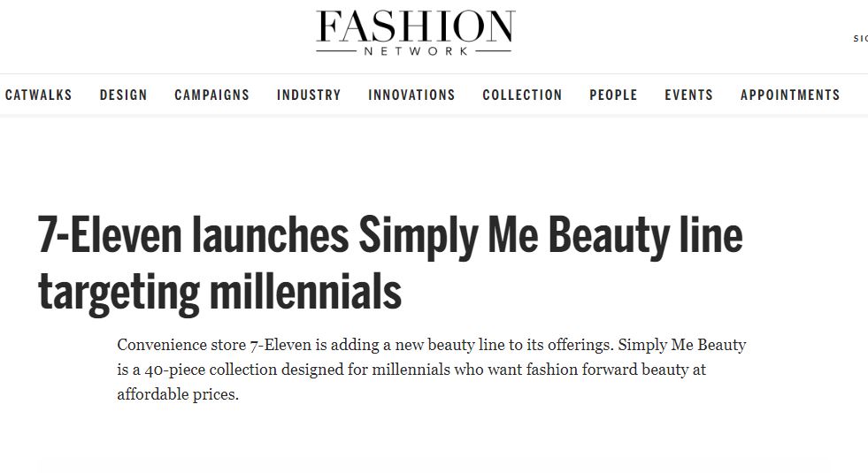
Task: Click the words "affordable prices." in the summary
Action: pyautogui.click(x=178, y=394)
